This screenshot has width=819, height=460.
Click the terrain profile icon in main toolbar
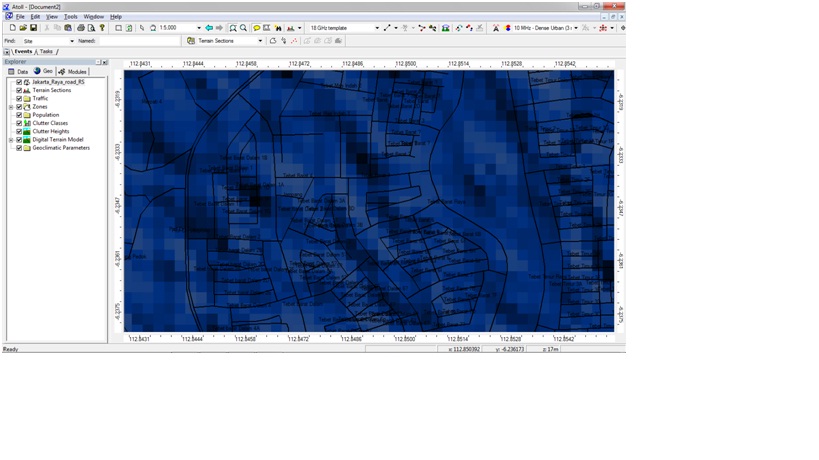(x=291, y=28)
